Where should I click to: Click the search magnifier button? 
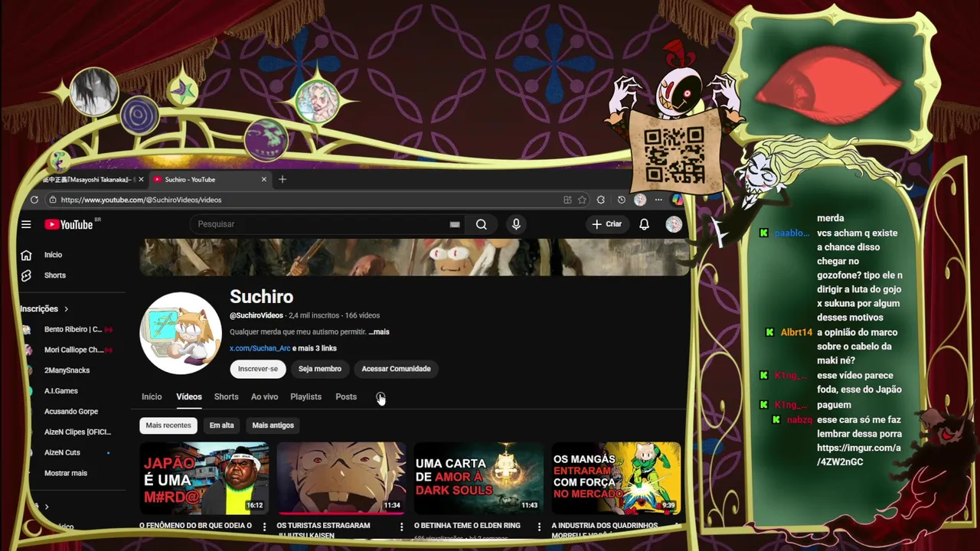coord(481,224)
